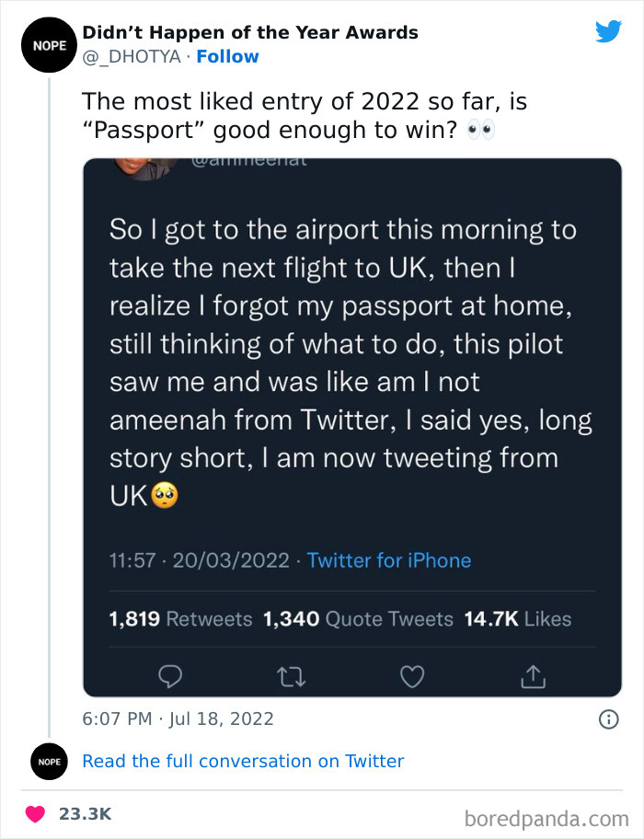Click the top NOPE profile avatar
The height and width of the screenshot is (839, 644).
(49, 44)
